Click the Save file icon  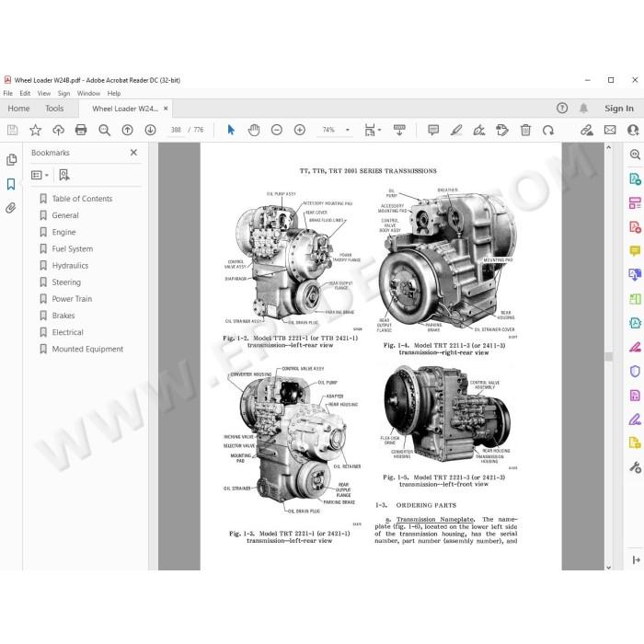pos(12,131)
